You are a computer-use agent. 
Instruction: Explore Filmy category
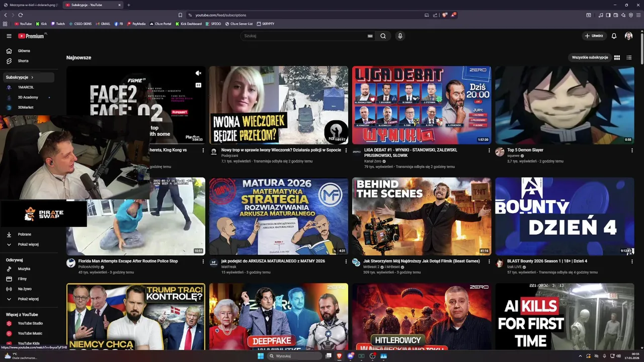pyautogui.click(x=28, y=279)
